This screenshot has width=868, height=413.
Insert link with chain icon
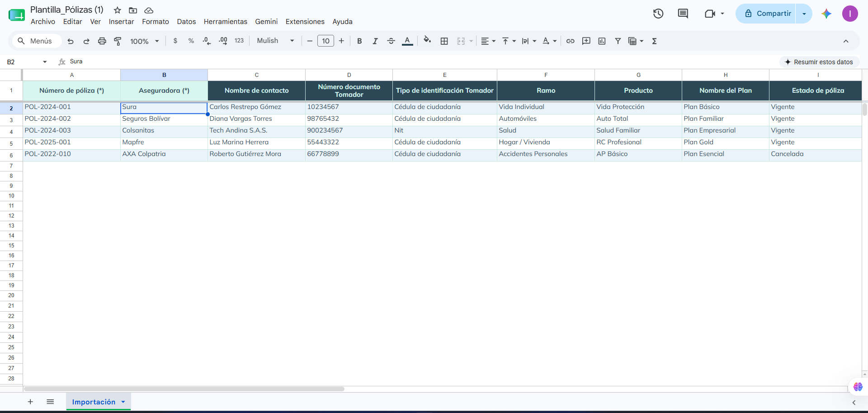pos(571,41)
